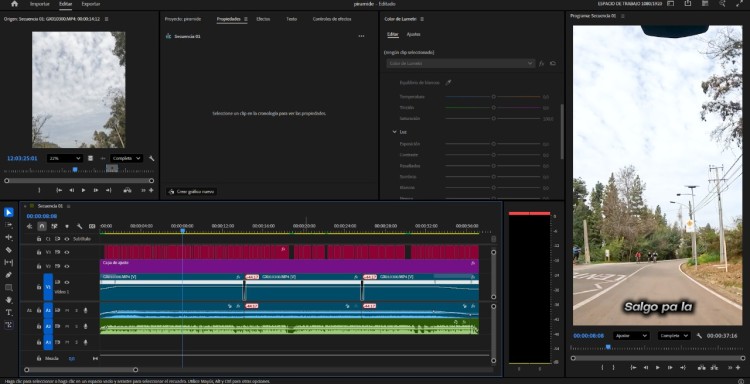Click Crear gráfico nuevo button
750x384 pixels.
click(x=192, y=192)
